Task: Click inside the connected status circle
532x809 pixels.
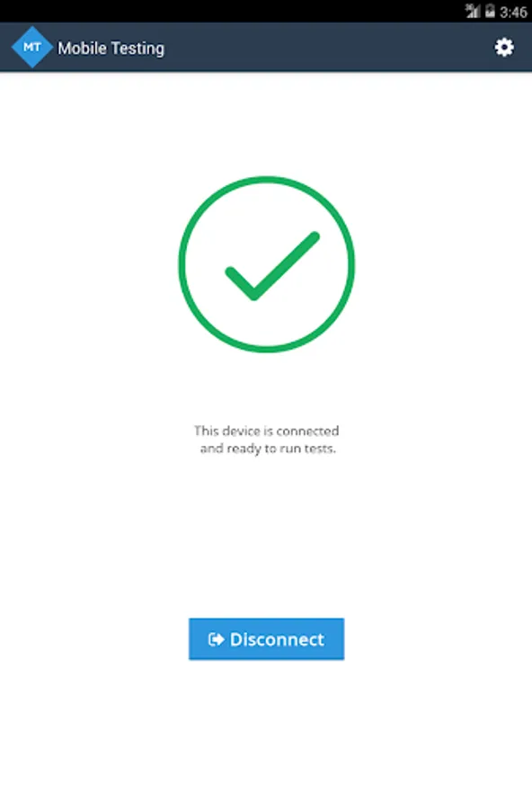Action: point(266,264)
